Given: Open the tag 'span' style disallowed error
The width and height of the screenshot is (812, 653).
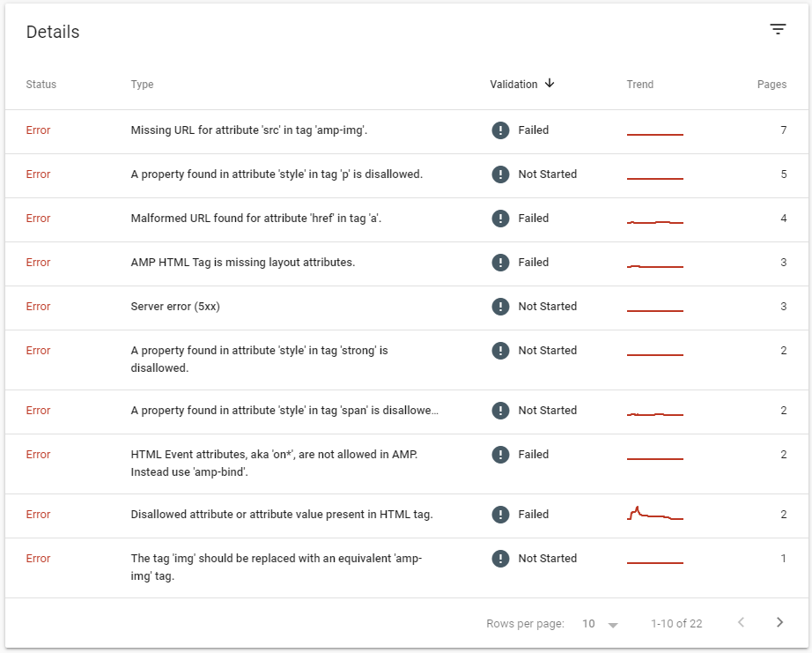Looking at the screenshot, I should pyautogui.click(x=284, y=411).
